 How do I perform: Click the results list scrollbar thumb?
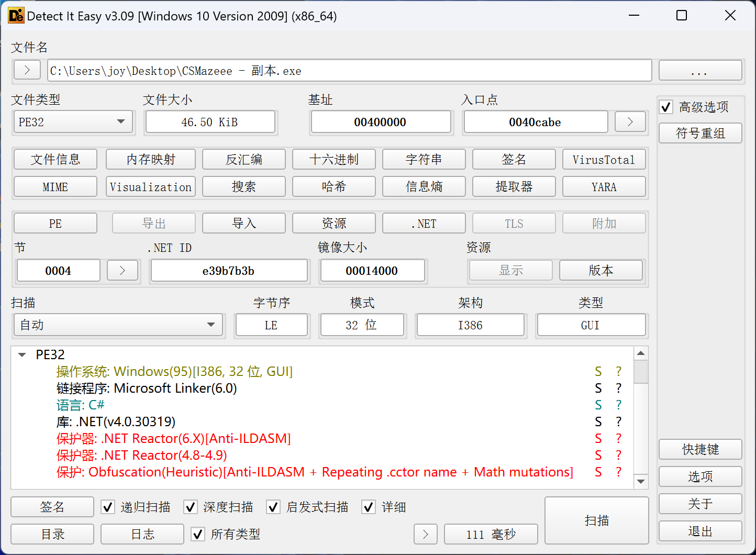click(641, 372)
